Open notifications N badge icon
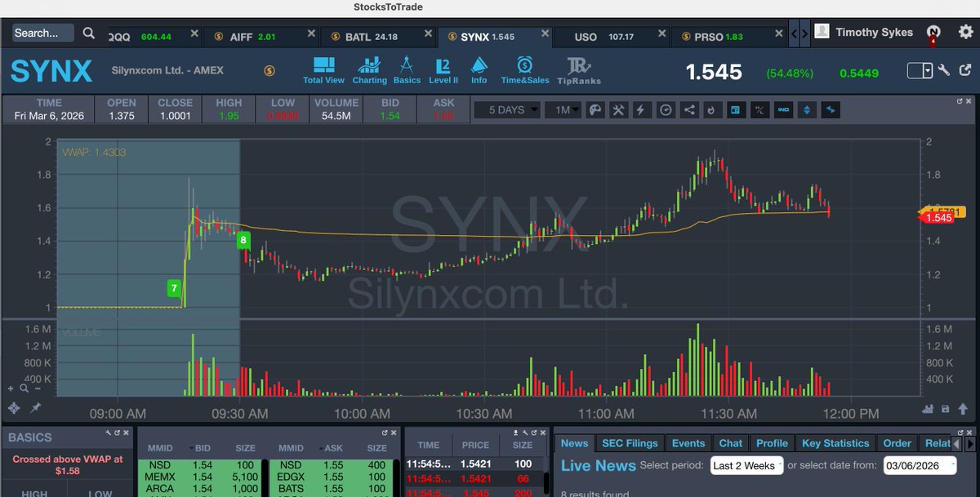980x497 pixels. tap(933, 32)
